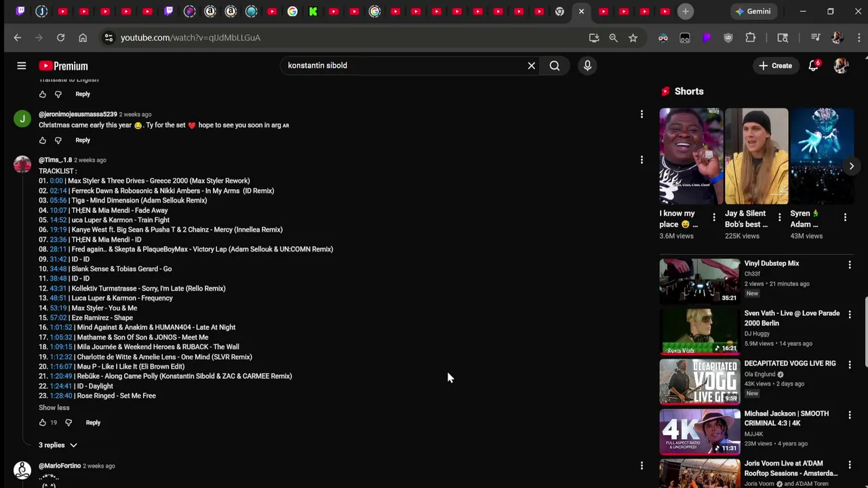Image resolution: width=868 pixels, height=488 pixels.
Task: Like the top partially visible comment
Action: click(x=43, y=94)
